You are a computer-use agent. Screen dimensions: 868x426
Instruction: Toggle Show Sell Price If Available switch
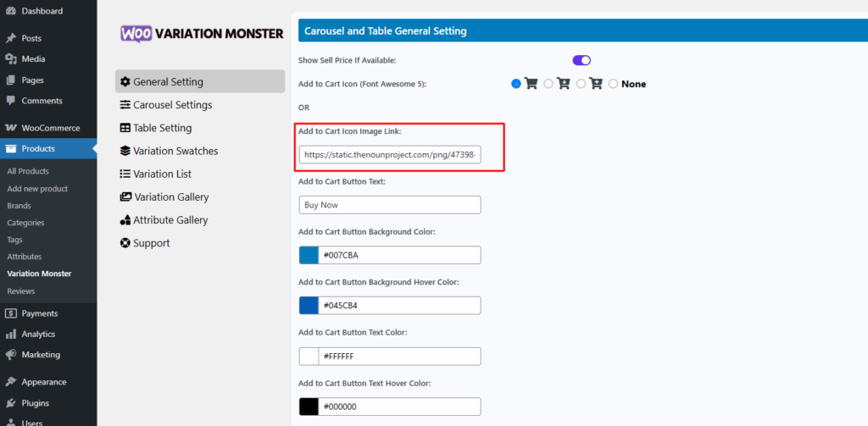581,60
